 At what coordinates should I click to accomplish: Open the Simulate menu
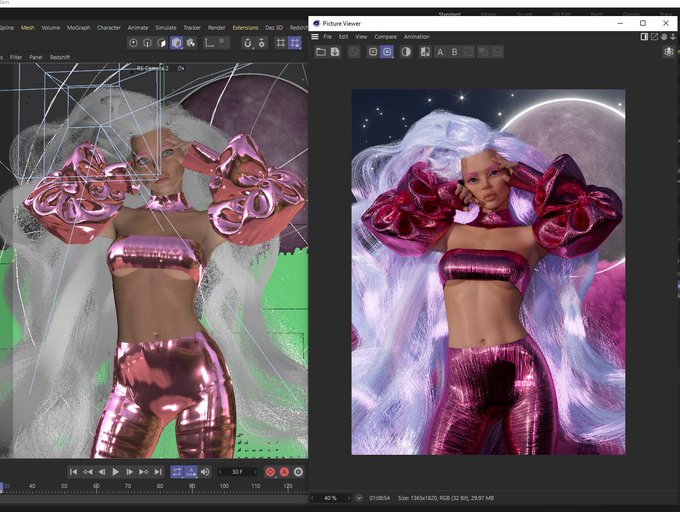166,27
